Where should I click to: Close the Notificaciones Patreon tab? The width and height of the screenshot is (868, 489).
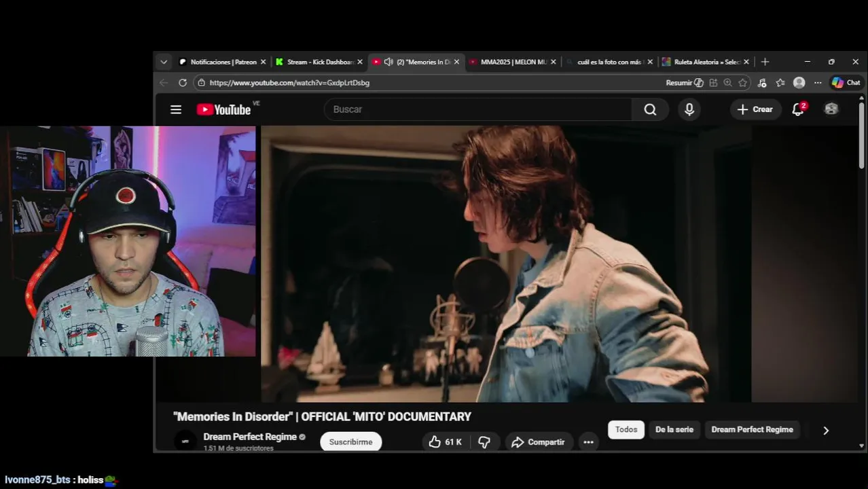tap(263, 62)
